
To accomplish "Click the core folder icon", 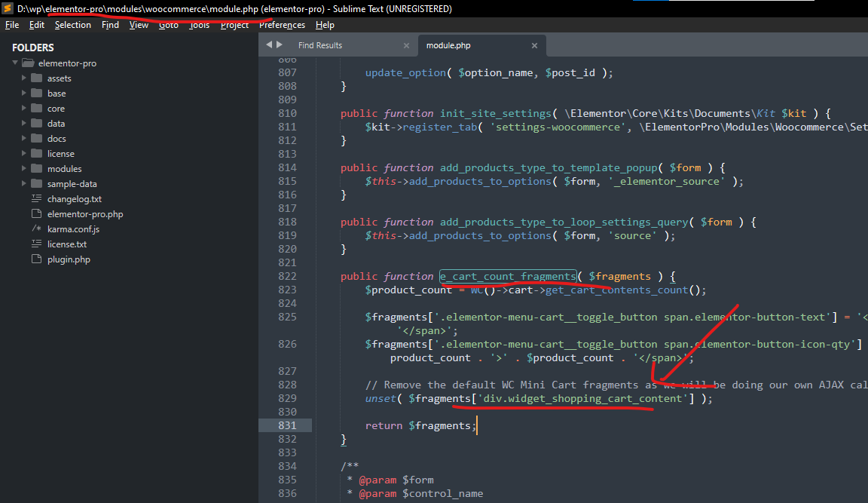I will 36,108.
